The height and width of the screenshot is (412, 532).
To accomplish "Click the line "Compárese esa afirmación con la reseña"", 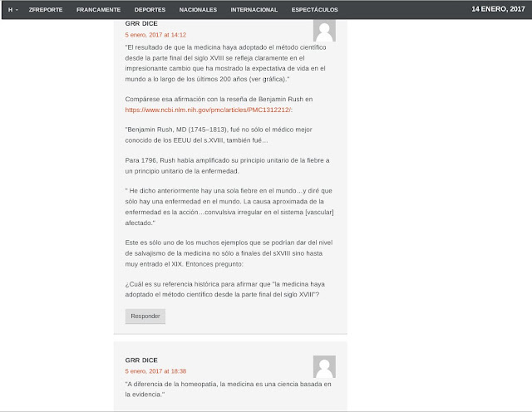I will click(x=219, y=100).
